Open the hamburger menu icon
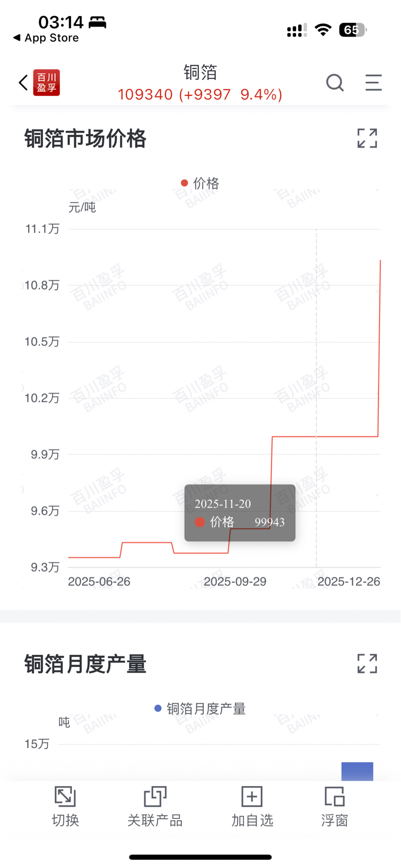 373,82
